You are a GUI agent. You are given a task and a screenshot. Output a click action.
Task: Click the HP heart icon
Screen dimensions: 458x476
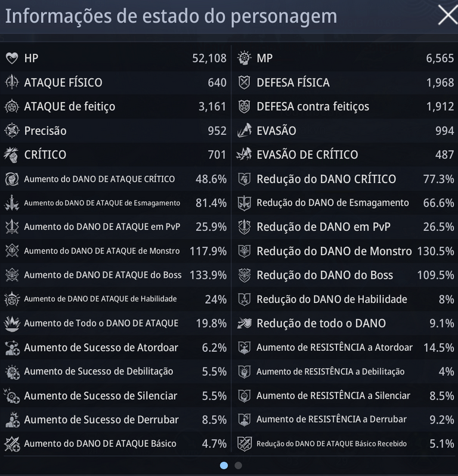(12, 58)
